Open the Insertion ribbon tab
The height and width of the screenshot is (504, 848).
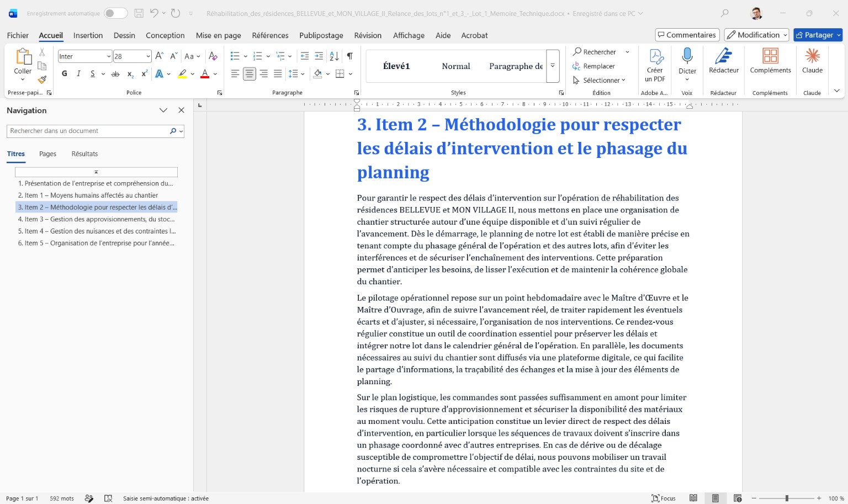point(88,35)
